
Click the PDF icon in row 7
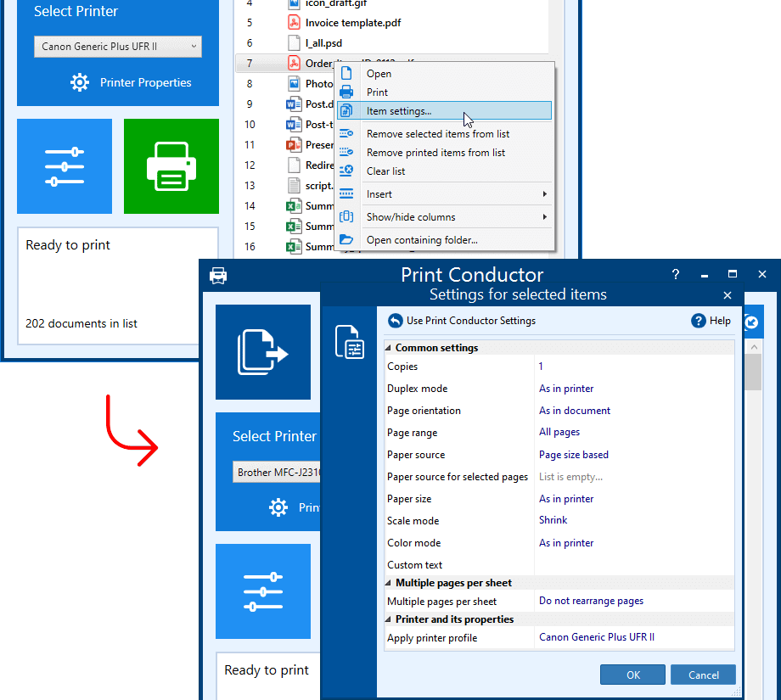tap(294, 64)
